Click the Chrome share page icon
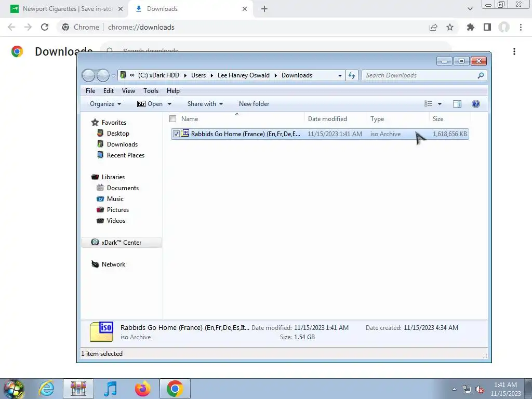The width and height of the screenshot is (532, 399). point(433,27)
